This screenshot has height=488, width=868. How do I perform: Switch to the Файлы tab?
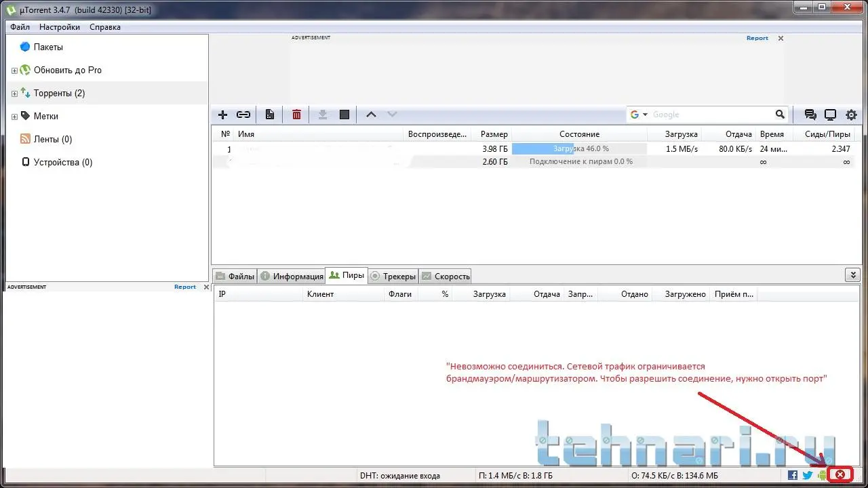pos(235,276)
